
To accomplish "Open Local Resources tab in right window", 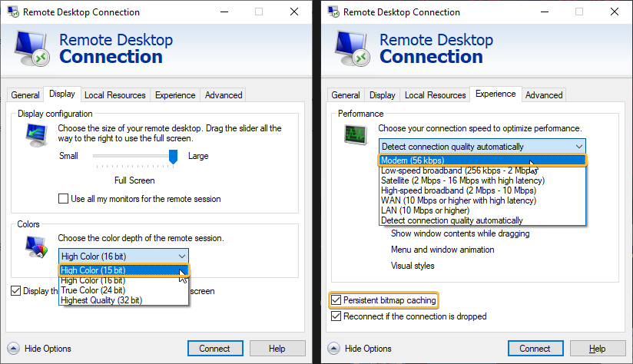I will click(435, 94).
